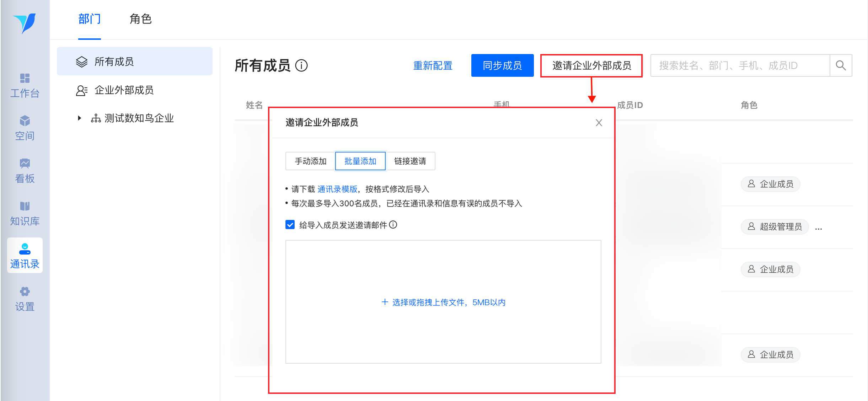This screenshot has width=868, height=401.
Task: Select the 手动添加 tab in dialog
Action: (x=310, y=161)
